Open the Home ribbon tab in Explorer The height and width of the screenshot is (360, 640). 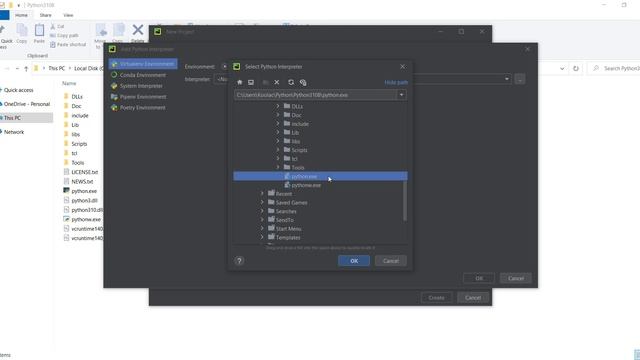pyautogui.click(x=21, y=15)
